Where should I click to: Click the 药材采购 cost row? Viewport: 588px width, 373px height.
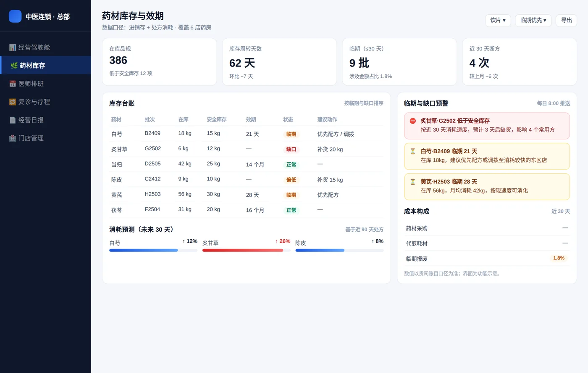click(x=487, y=228)
